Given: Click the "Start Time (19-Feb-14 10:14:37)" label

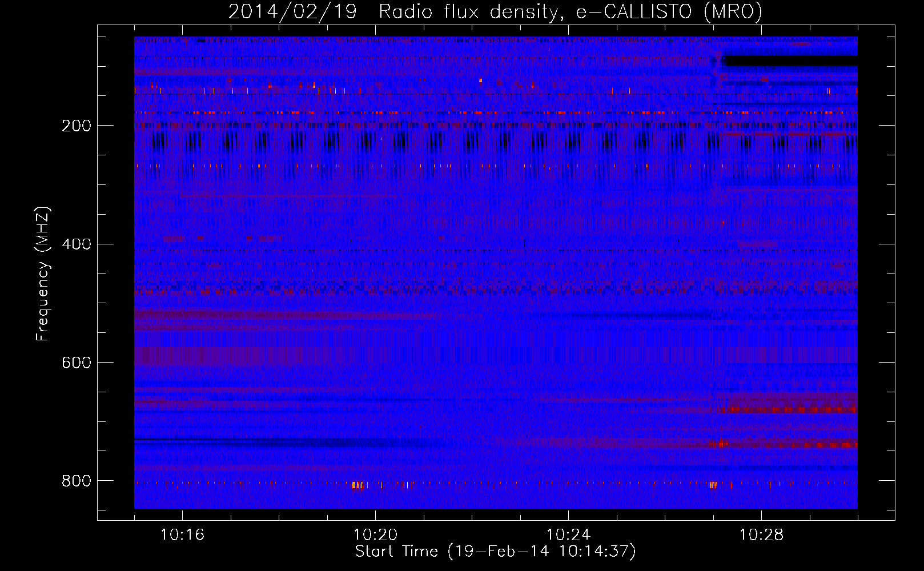Looking at the screenshot, I should point(495,552).
